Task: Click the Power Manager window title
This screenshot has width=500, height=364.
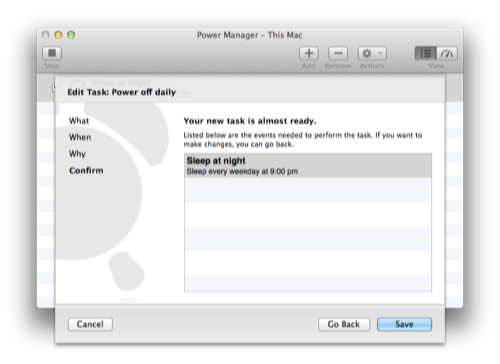Action: 250,35
